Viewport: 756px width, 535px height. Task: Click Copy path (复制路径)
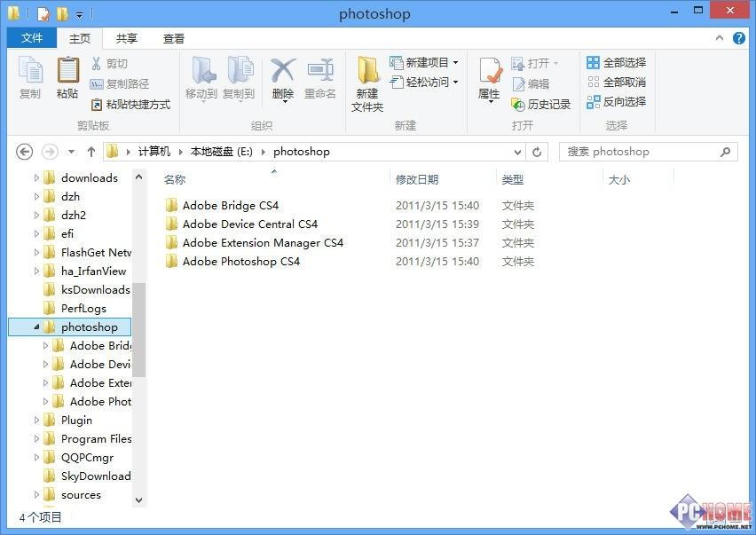pyautogui.click(x=120, y=84)
